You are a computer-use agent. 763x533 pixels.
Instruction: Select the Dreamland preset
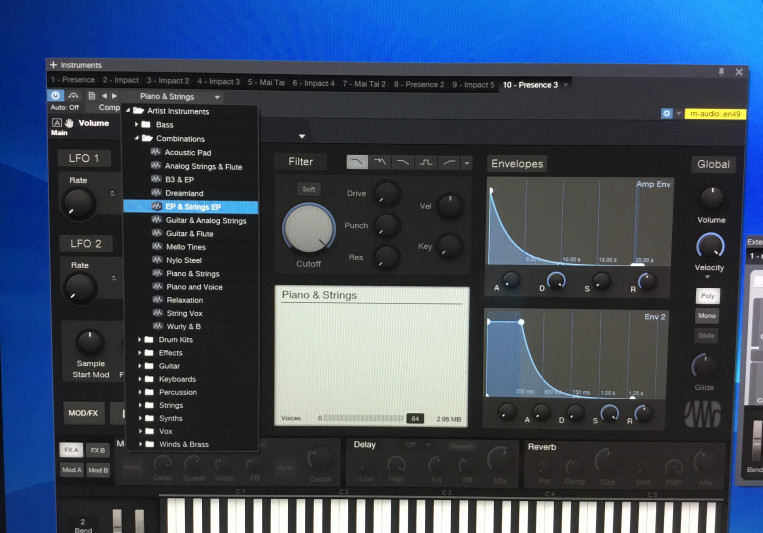(184, 193)
